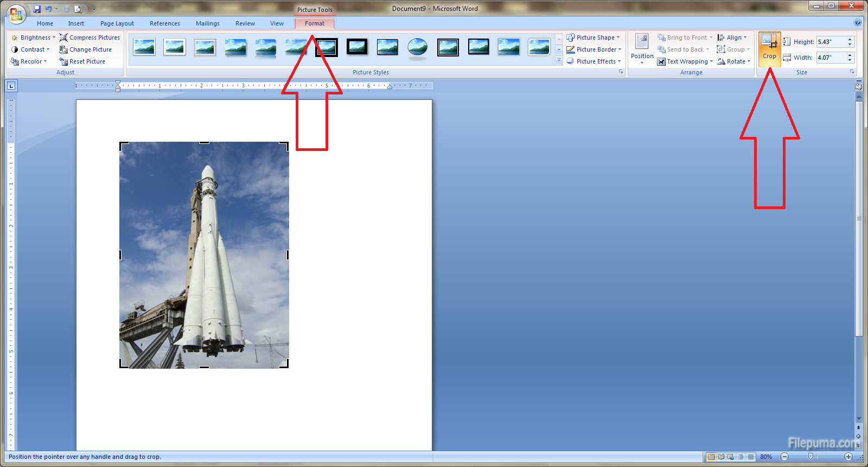Screen dimensions: 868x467
Task: Open Microsoft Office Word Help icon
Action: coord(858,22)
